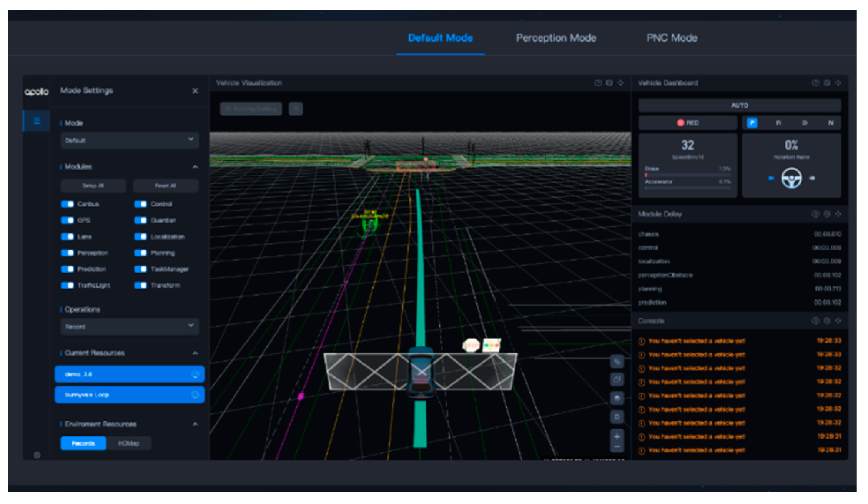Click the zoom in plus button
This screenshot has height=504, width=868.
pos(617,436)
